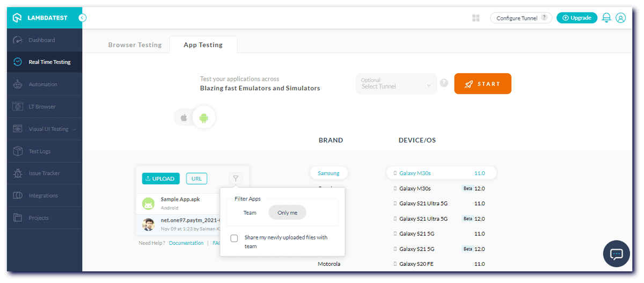
Task: Open Integrations in sidebar
Action: [x=45, y=195]
